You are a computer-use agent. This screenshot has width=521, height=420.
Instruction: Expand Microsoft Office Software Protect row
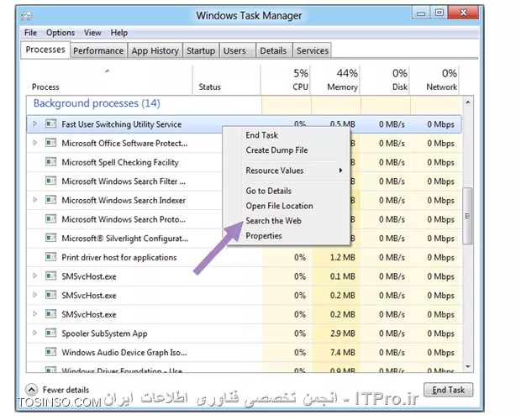pos(35,143)
